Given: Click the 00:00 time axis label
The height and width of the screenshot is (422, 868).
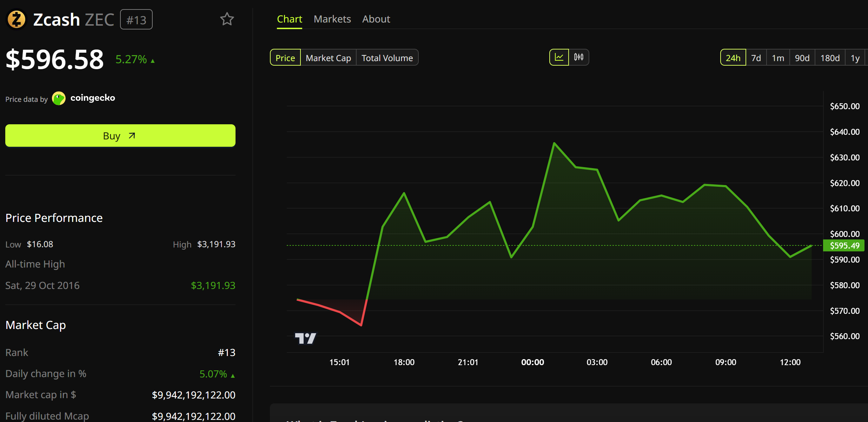Looking at the screenshot, I should 532,362.
